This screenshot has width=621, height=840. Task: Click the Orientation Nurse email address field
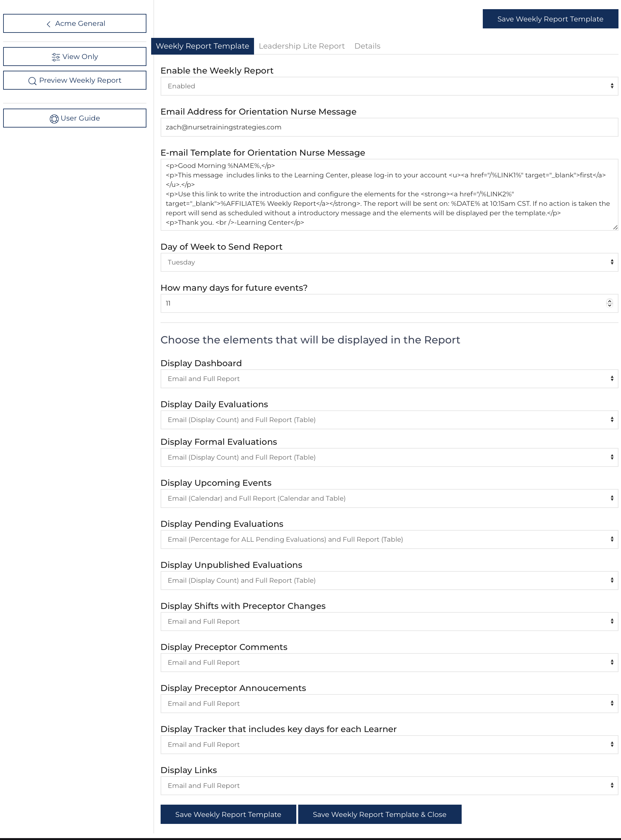(x=389, y=127)
